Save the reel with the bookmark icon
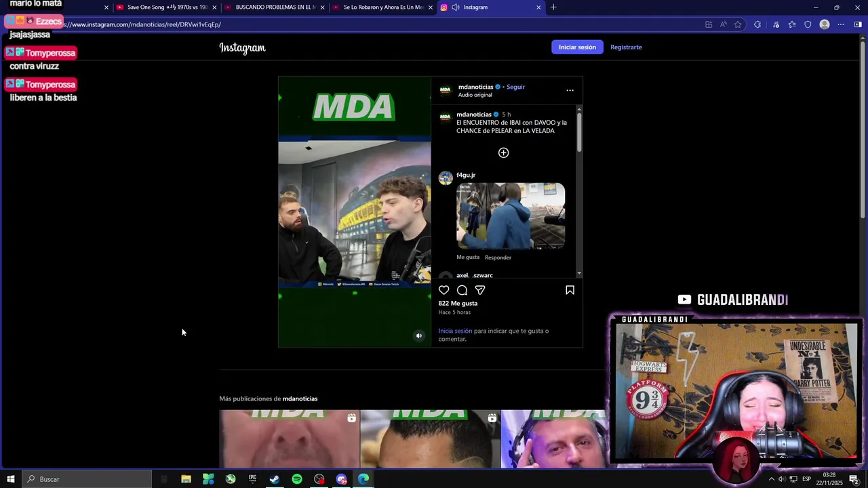The width and height of the screenshot is (868, 488). pyautogui.click(x=570, y=290)
